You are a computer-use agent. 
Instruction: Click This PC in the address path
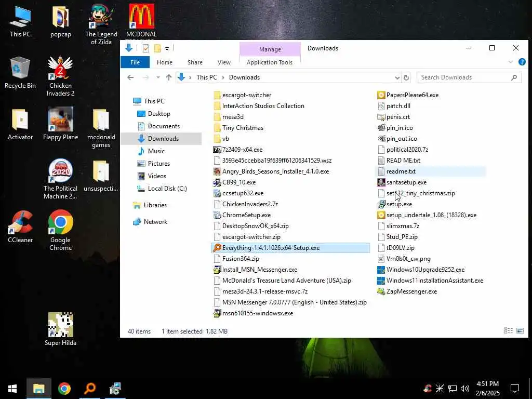click(x=206, y=77)
